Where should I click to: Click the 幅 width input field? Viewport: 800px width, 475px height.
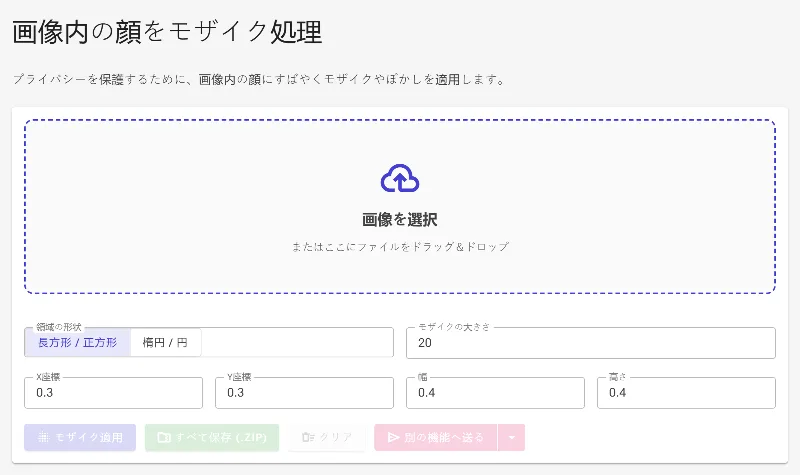pos(495,393)
